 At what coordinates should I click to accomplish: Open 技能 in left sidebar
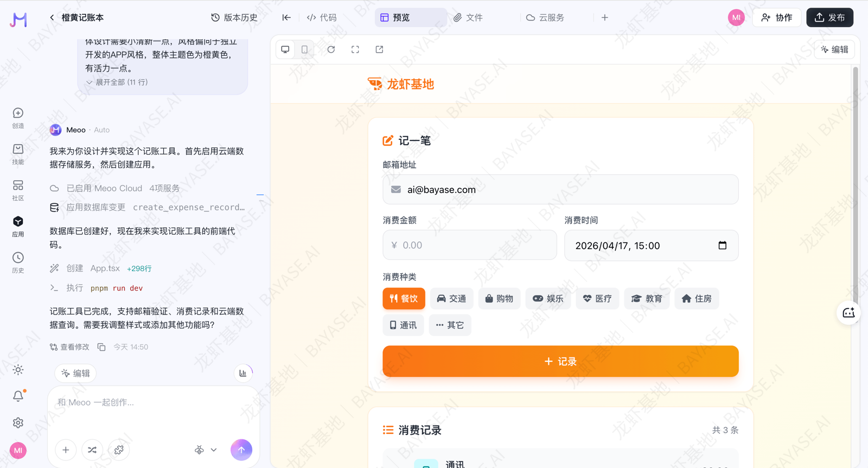(x=18, y=154)
